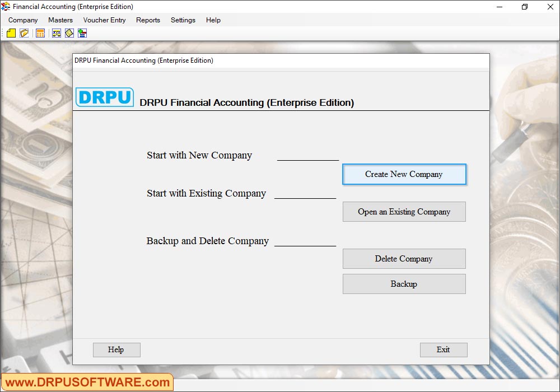Image resolution: width=560 pixels, height=392 pixels.
Task: Open the Reports menu
Action: pos(148,20)
